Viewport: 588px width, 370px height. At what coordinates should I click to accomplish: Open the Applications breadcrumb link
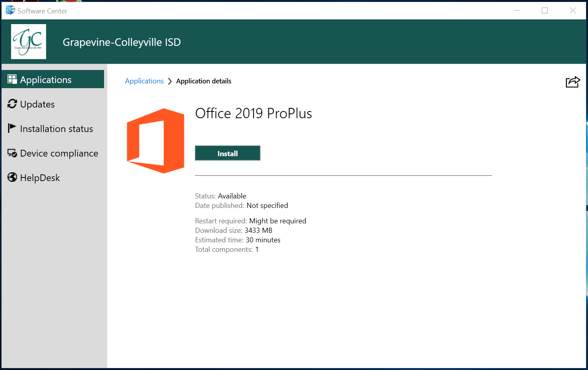(x=144, y=81)
